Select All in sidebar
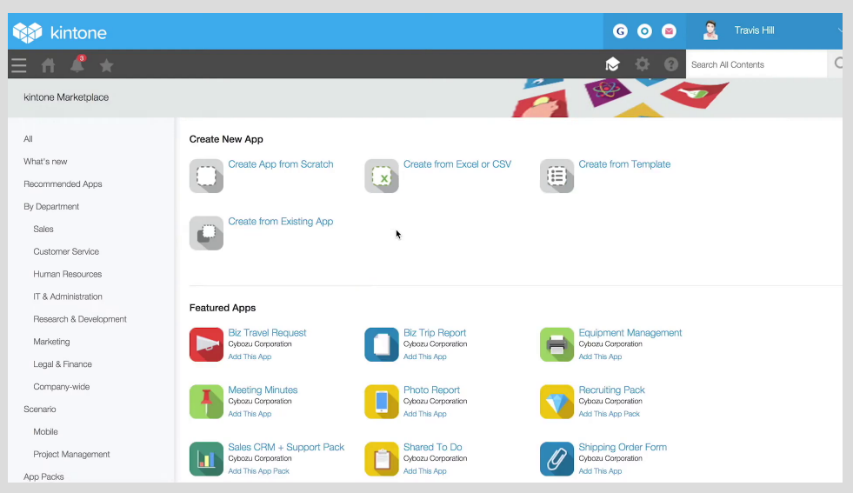Viewport: 853px width, 493px height. coord(28,139)
